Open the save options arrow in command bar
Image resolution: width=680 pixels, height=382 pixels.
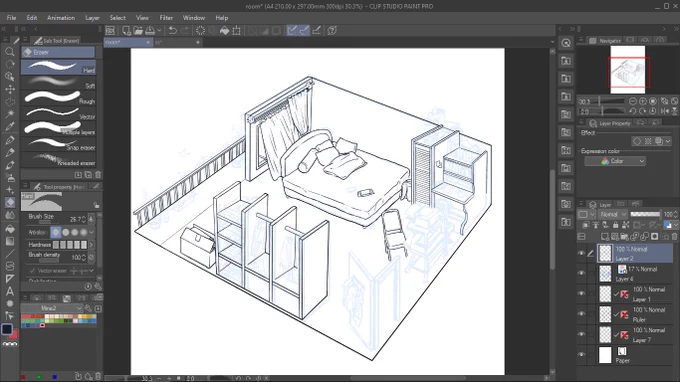[159, 30]
